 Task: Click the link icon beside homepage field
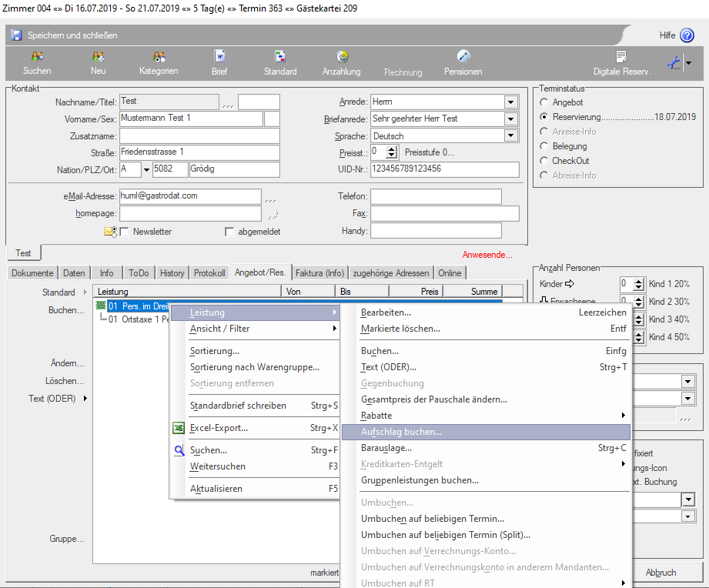pos(273,214)
